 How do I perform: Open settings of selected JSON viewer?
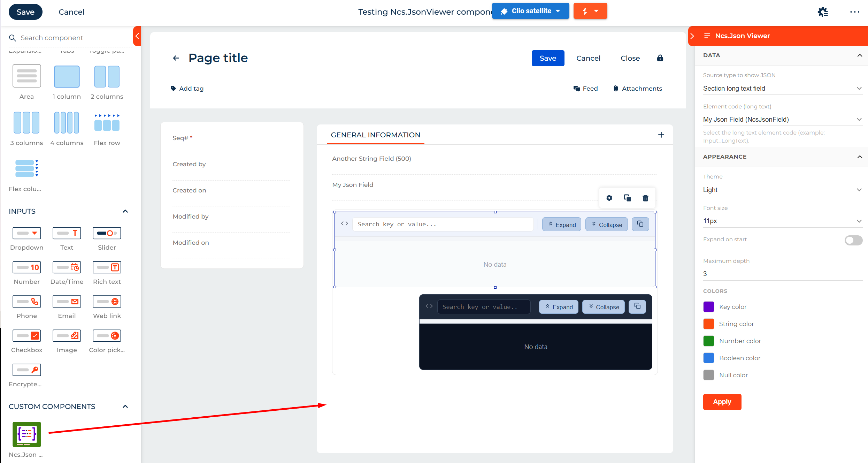tap(609, 198)
